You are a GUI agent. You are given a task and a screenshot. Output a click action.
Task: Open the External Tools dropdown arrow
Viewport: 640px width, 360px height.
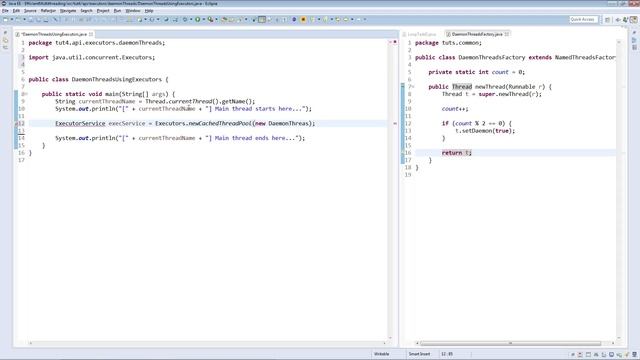pos(216,19)
